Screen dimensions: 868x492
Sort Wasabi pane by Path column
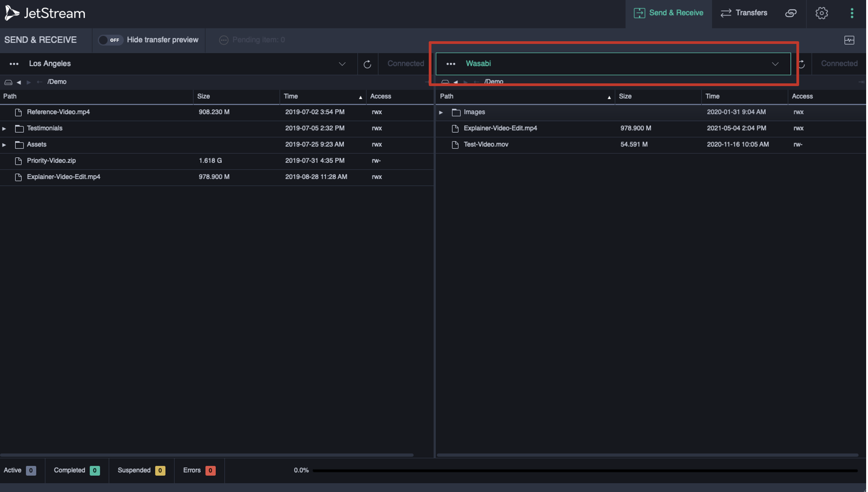pos(526,97)
